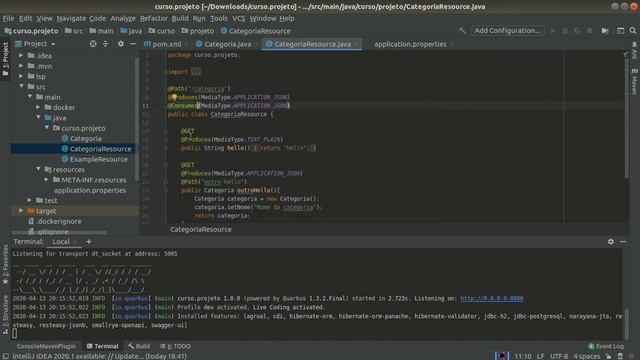Open the ConsoleMavenPlugin tool window
Viewport: 640px width, 360px height.
point(46,346)
